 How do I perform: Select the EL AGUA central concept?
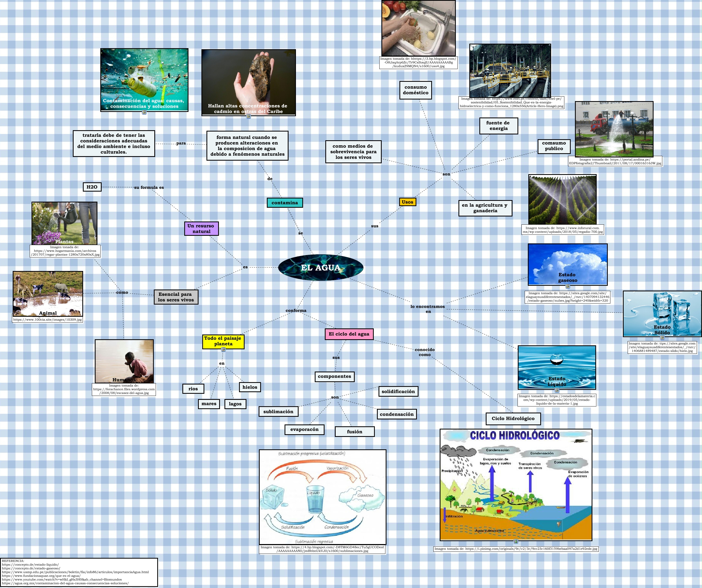320,267
